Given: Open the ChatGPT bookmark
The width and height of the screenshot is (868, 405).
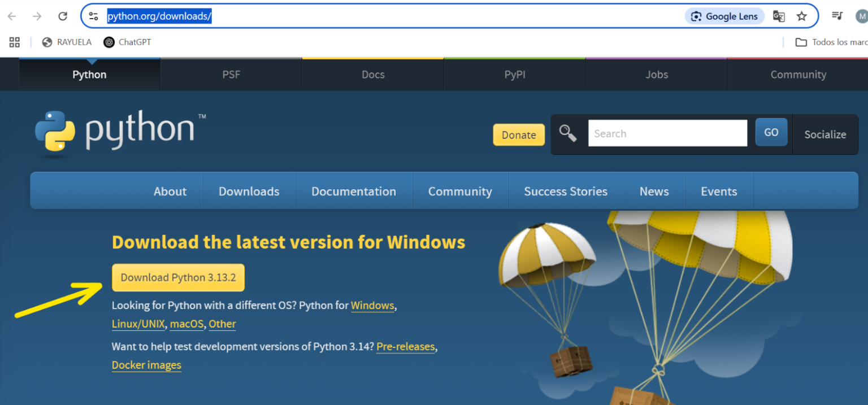Looking at the screenshot, I should point(127,42).
